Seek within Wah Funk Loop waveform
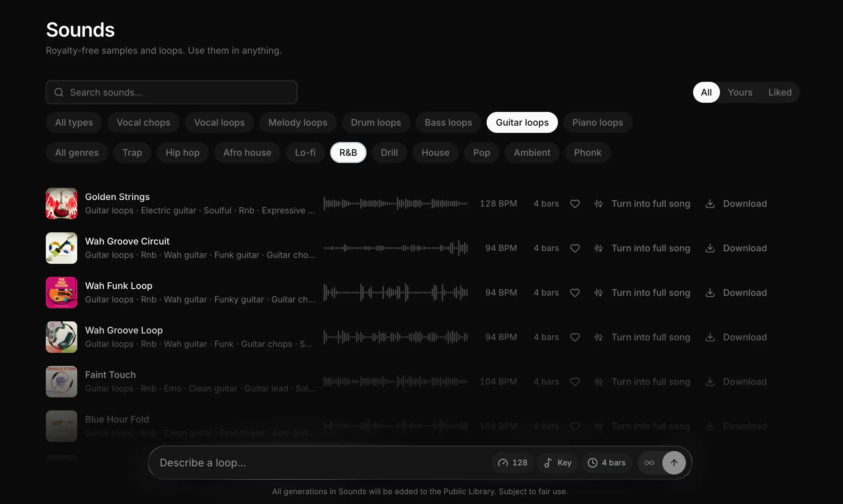 [396, 293]
